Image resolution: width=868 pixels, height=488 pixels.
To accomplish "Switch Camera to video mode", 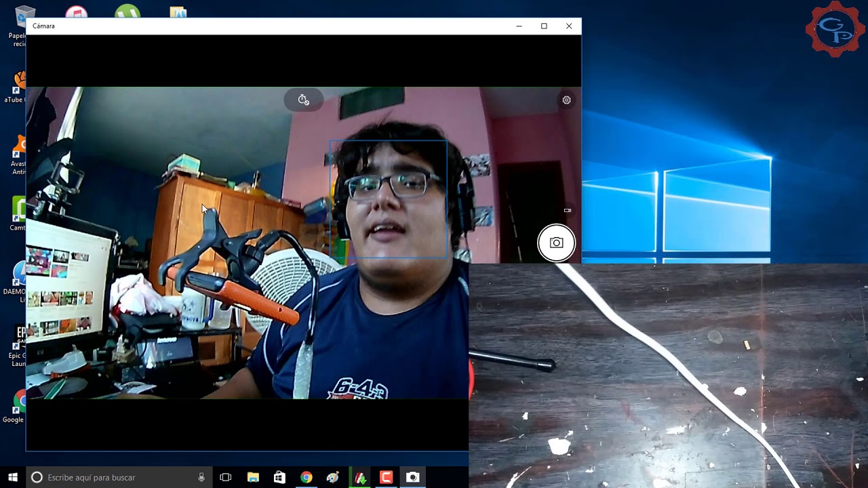I will (x=568, y=211).
